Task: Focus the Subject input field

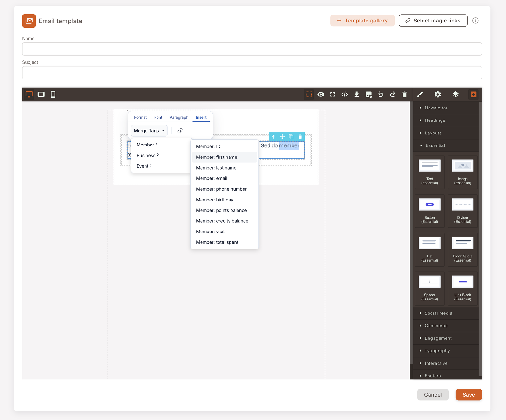Action: pos(252,73)
